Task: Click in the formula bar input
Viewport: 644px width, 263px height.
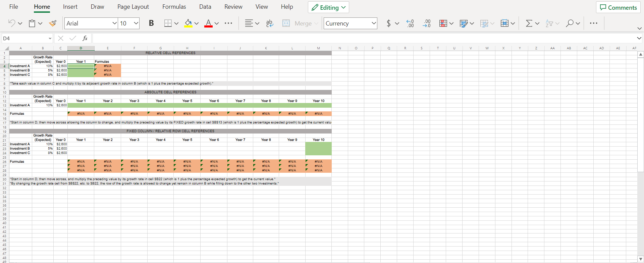Action: [364, 38]
